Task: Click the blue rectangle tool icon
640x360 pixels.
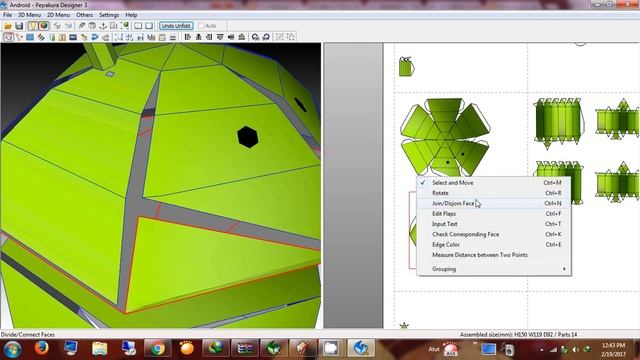Action: click(30, 37)
